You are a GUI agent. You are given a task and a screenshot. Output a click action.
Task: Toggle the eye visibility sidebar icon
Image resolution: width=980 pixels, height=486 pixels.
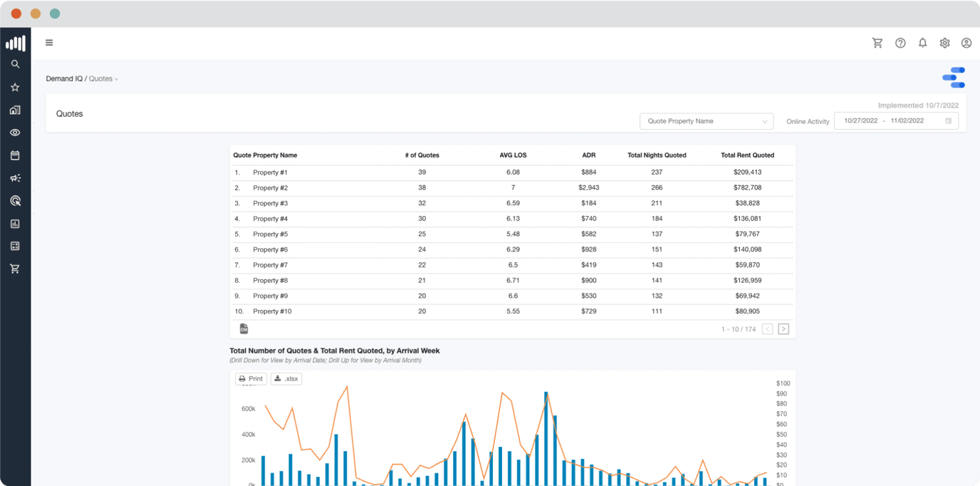point(15,133)
